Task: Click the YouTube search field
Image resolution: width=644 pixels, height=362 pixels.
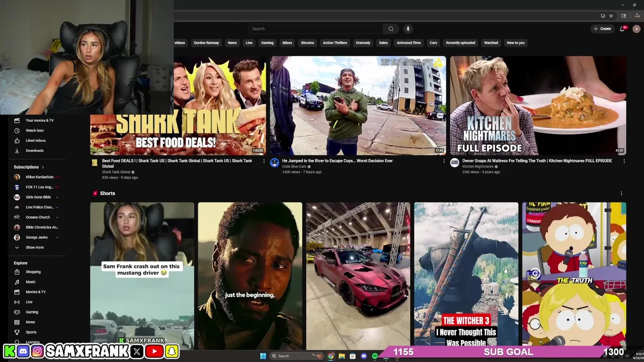Action: tap(316, 29)
